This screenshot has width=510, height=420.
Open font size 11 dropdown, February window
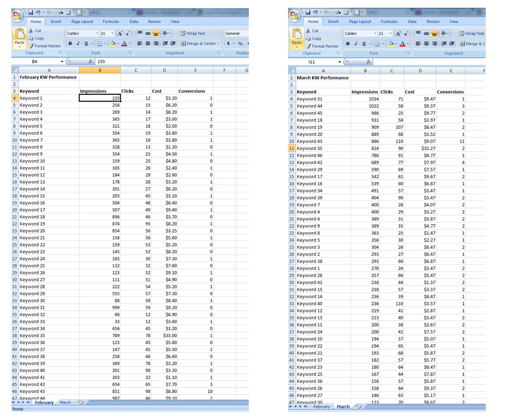(113, 34)
